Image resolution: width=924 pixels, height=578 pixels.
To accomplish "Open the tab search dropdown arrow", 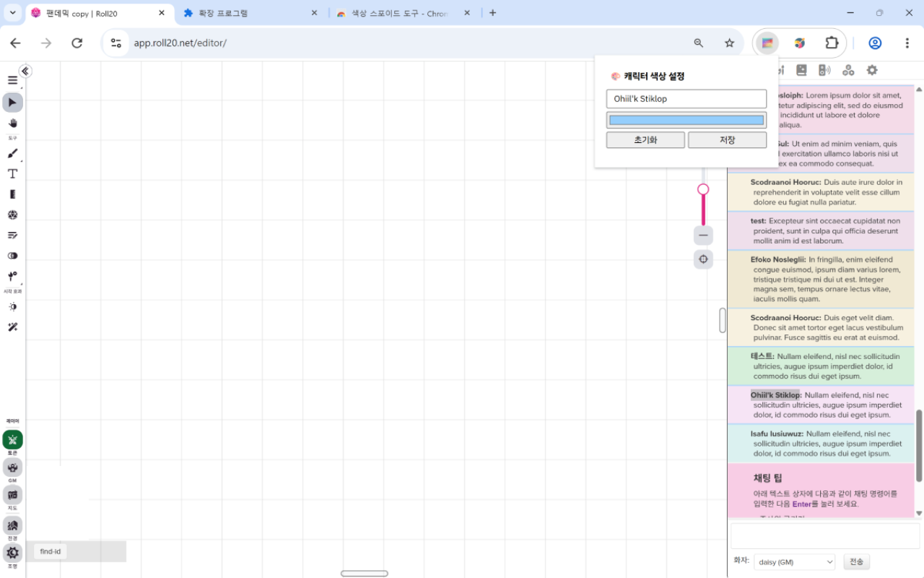I will tap(13, 13).
